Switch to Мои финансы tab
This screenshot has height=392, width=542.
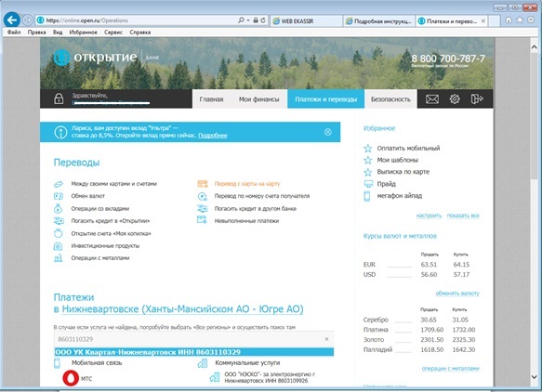tap(258, 99)
